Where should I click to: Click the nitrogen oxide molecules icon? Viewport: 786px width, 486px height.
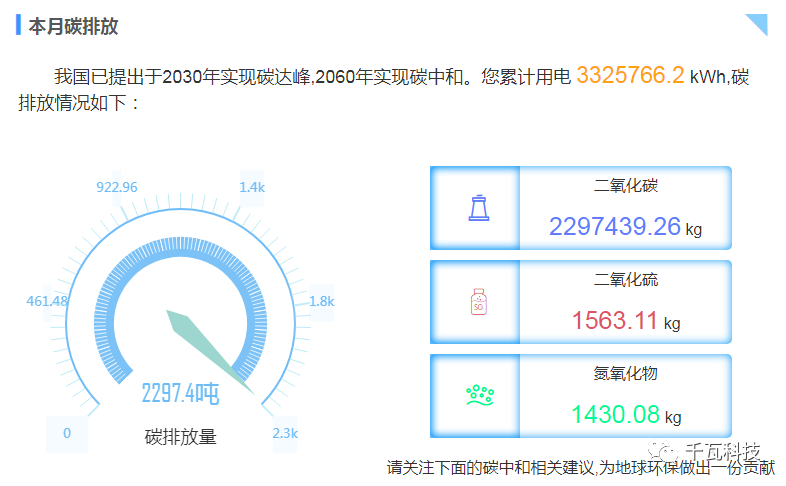[x=480, y=395]
